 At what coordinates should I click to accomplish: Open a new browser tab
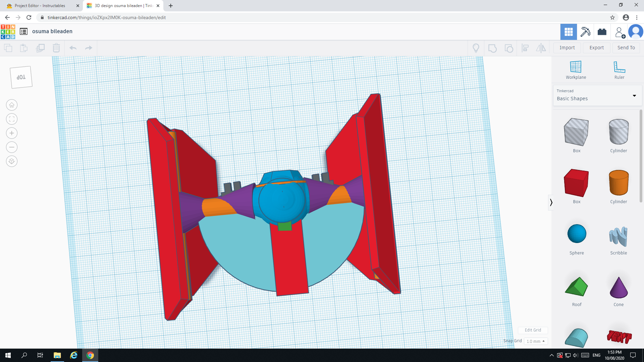tap(170, 6)
